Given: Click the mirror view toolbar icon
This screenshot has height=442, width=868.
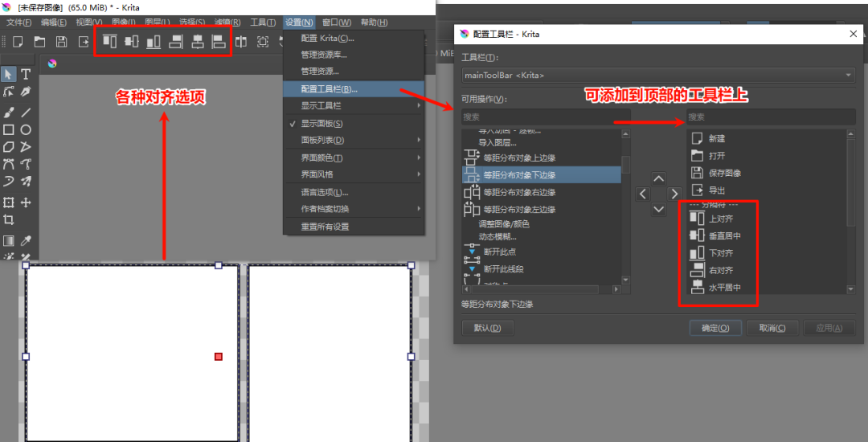Looking at the screenshot, I should tap(241, 42).
